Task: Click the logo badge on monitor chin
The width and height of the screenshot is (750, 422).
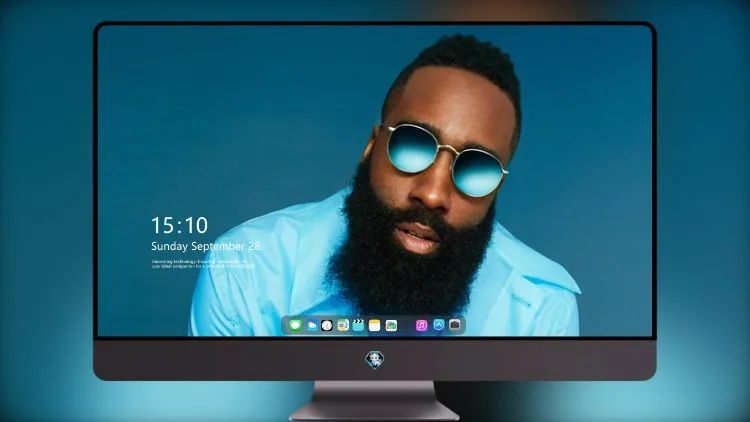Action: [375, 360]
